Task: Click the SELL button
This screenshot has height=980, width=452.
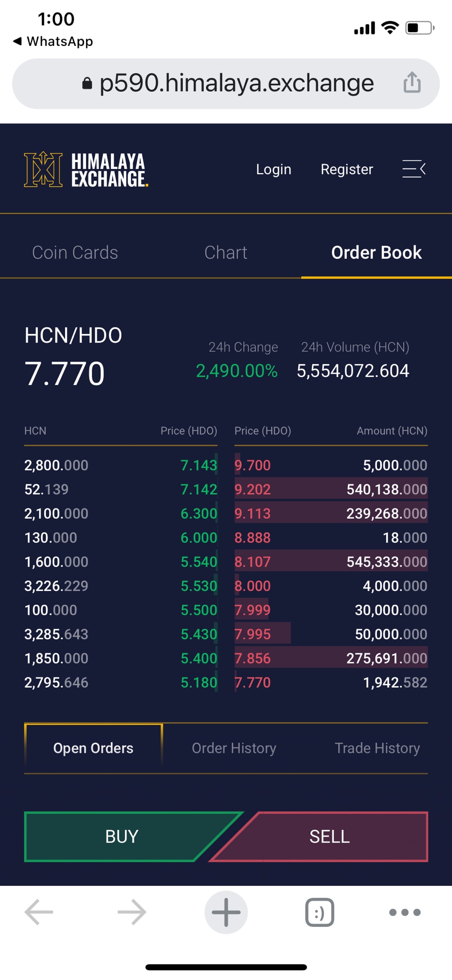Action: point(330,836)
